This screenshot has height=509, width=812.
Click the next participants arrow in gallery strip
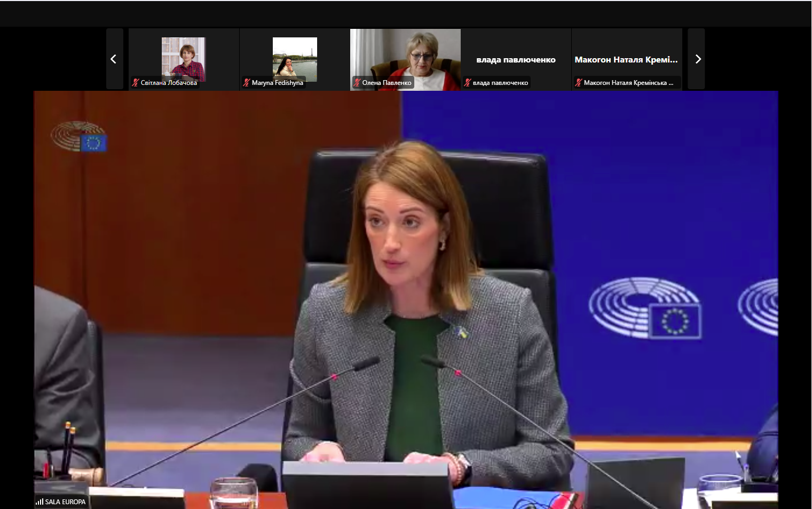click(x=697, y=59)
